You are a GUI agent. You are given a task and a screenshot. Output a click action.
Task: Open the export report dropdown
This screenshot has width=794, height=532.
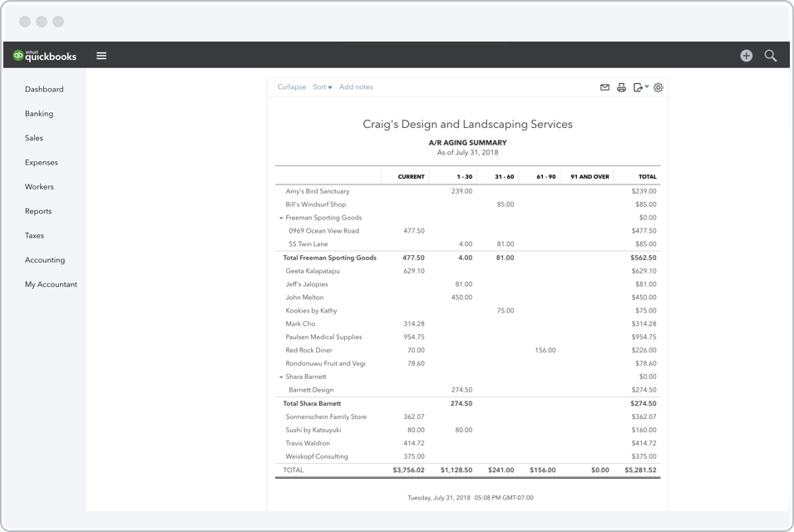[640, 87]
